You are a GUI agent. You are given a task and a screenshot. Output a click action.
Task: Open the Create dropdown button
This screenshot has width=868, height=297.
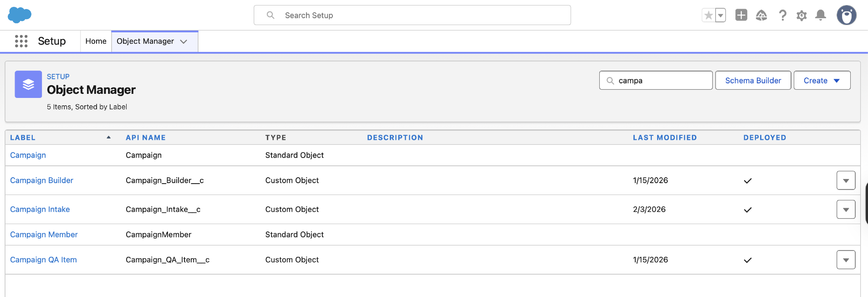pos(822,81)
